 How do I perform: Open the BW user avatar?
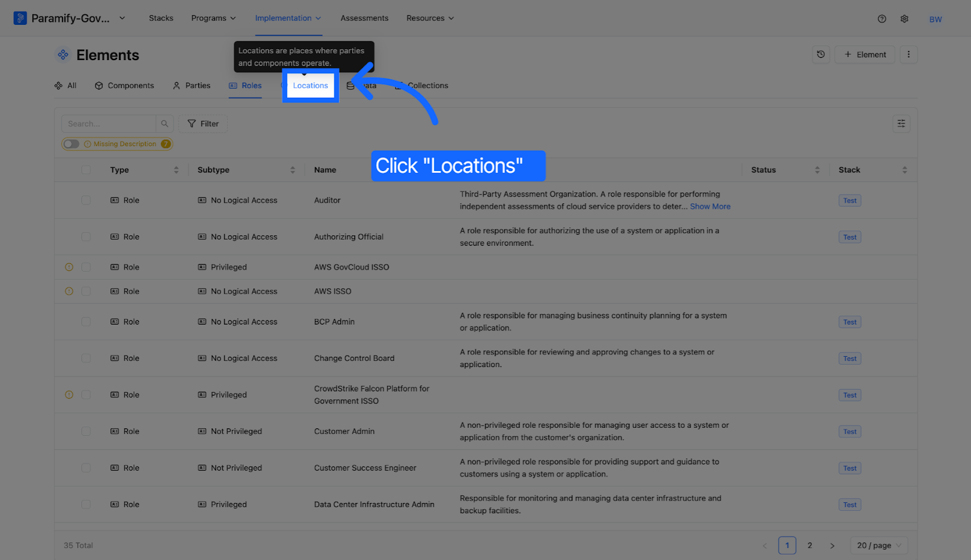(935, 19)
